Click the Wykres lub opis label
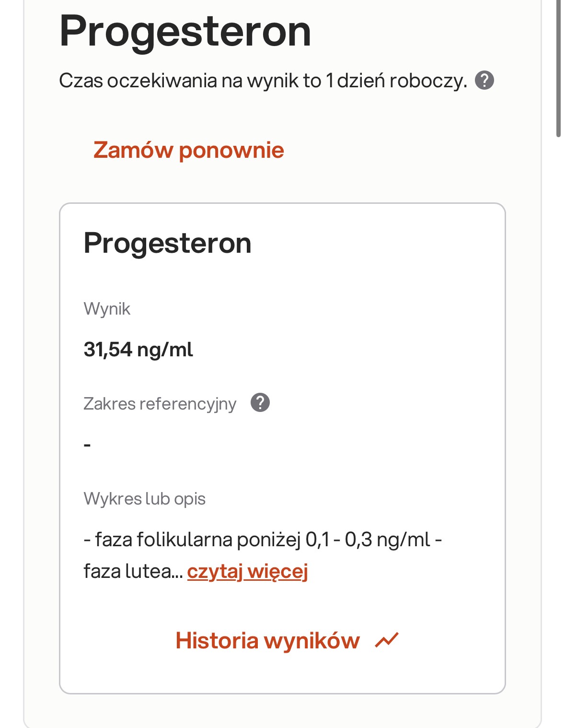This screenshot has width=565, height=728. pyautogui.click(x=144, y=499)
